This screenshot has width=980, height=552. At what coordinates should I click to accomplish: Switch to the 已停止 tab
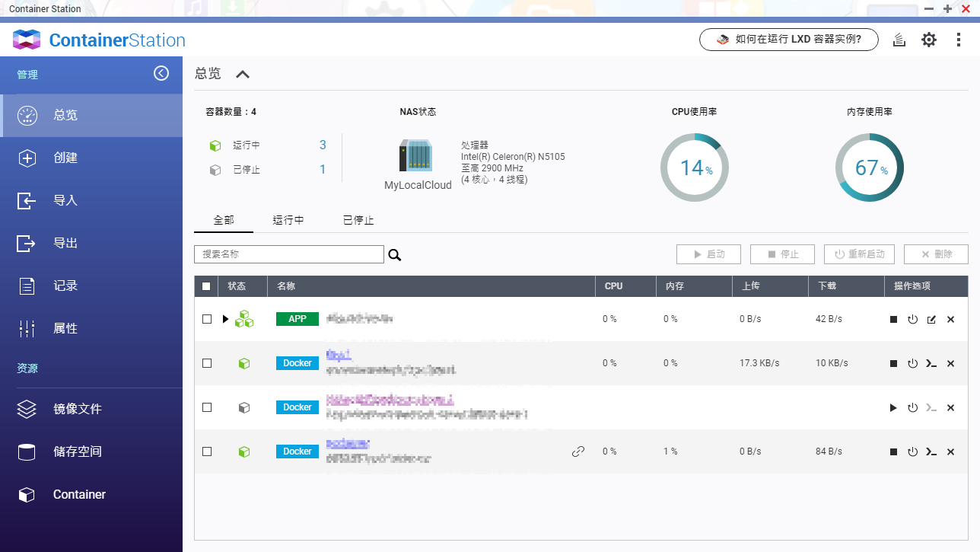[x=358, y=220]
